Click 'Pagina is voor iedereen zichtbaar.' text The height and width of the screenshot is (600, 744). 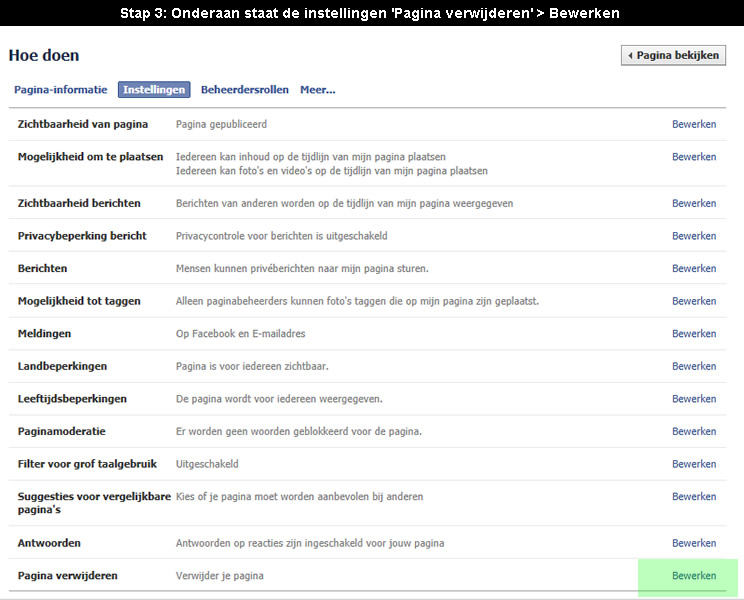pyautogui.click(x=252, y=367)
